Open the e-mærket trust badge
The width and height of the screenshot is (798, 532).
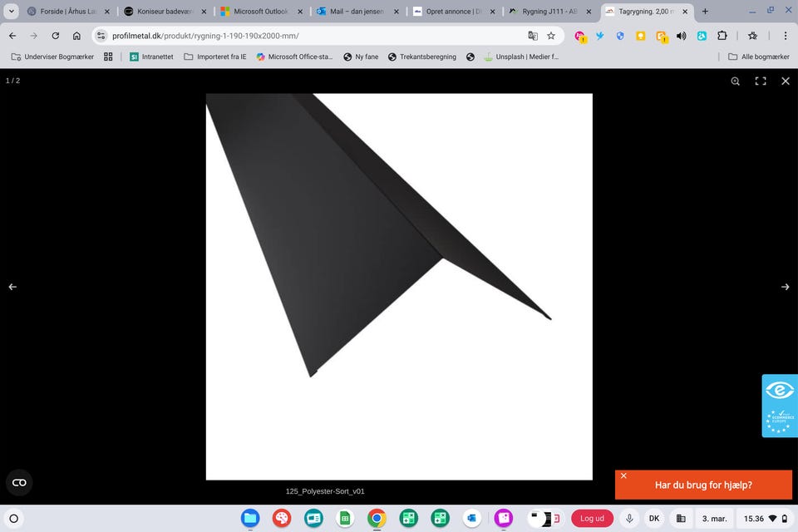(x=779, y=406)
